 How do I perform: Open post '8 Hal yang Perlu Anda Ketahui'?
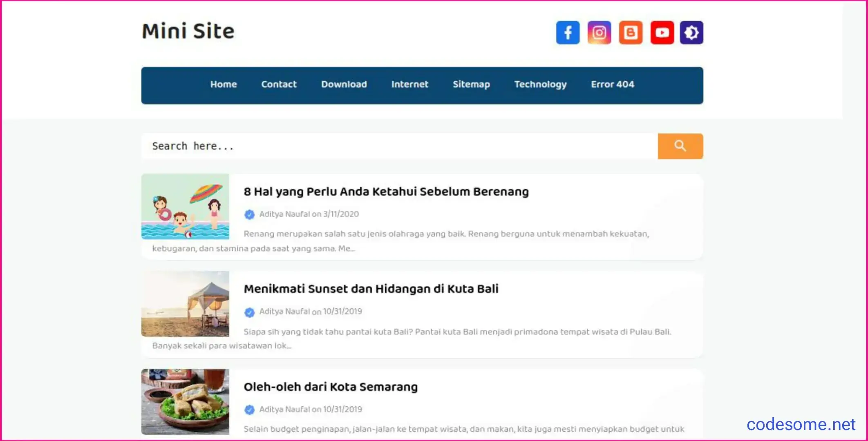click(386, 192)
